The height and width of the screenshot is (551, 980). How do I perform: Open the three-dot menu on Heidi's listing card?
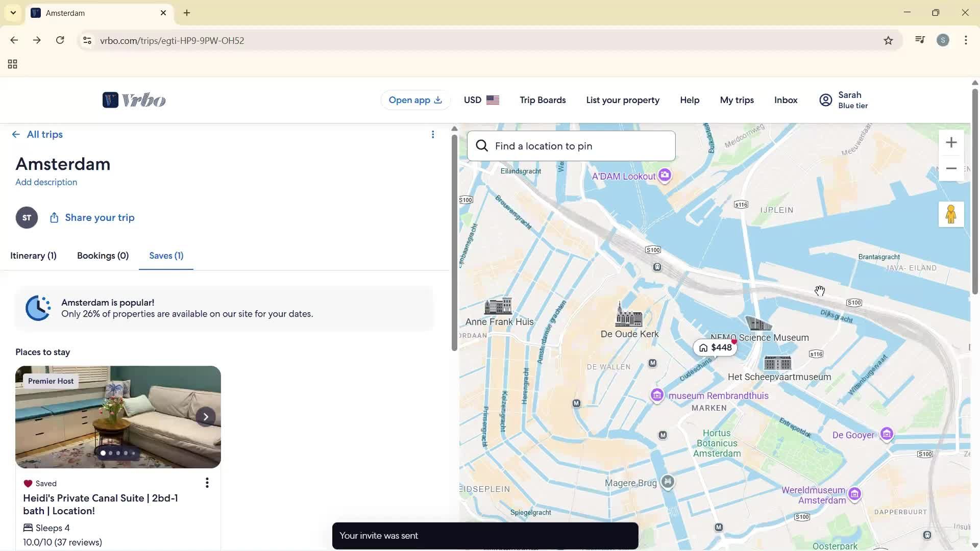tap(207, 482)
